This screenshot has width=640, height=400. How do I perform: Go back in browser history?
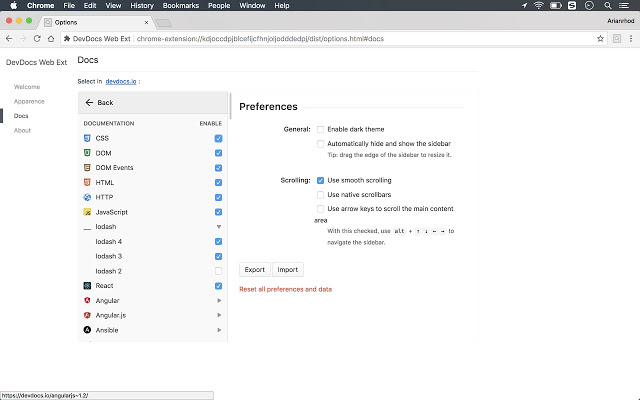pyautogui.click(x=9, y=39)
